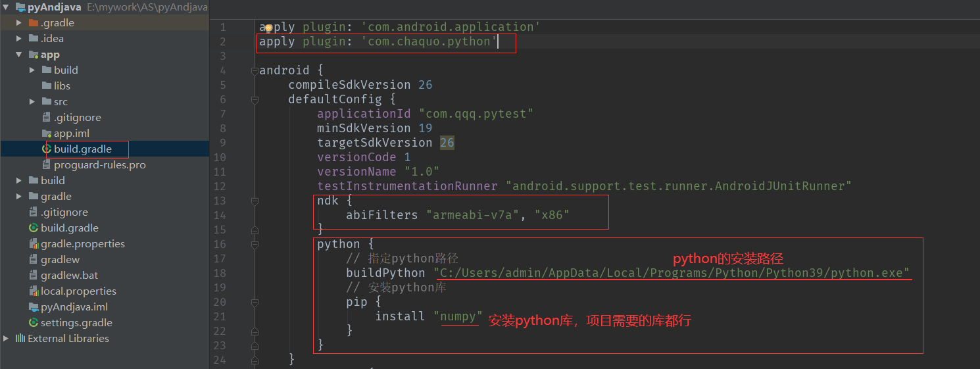
Task: Collapse the android block fold marker
Action: (x=255, y=71)
